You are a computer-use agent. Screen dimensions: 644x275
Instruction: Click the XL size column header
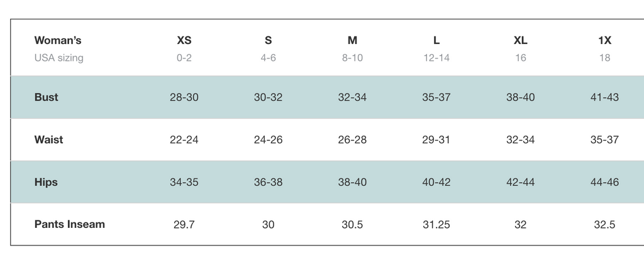[520, 40]
